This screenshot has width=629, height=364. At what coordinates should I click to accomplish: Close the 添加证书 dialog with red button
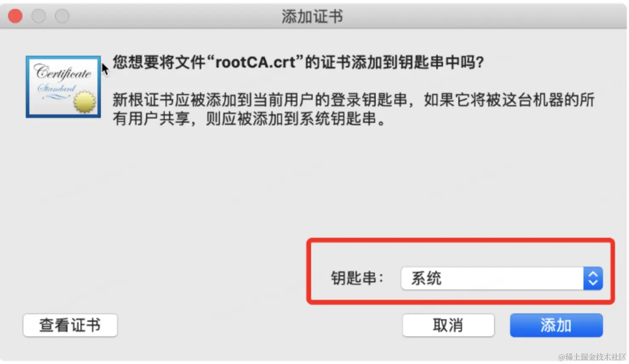coord(15,16)
